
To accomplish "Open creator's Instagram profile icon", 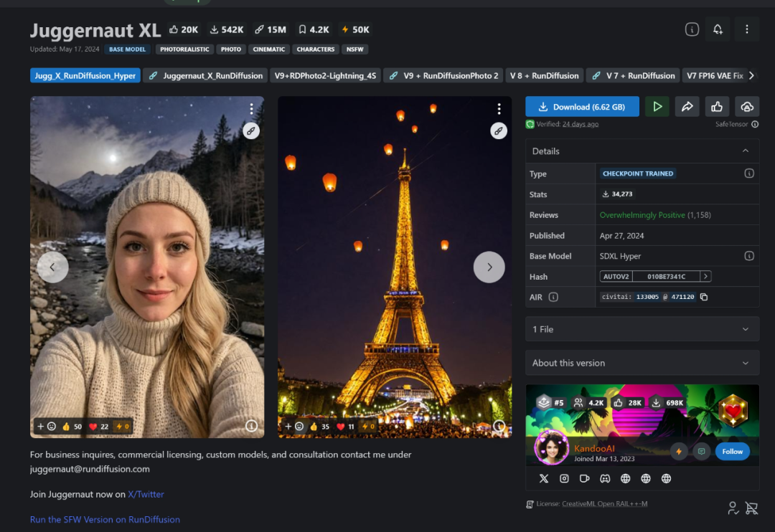I will [x=564, y=478].
